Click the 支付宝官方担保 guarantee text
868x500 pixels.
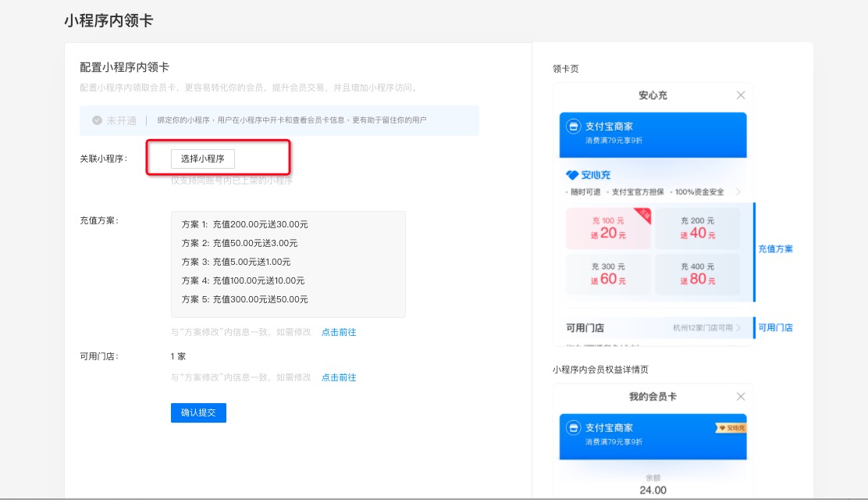click(638, 191)
